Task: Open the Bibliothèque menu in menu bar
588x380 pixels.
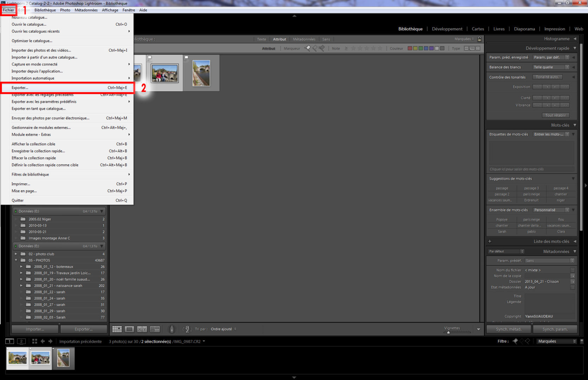Action: coord(45,10)
